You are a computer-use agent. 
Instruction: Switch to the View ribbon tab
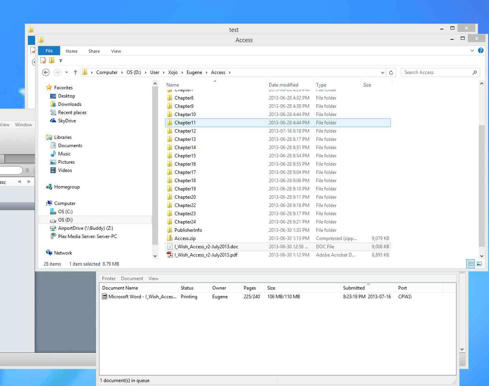116,51
